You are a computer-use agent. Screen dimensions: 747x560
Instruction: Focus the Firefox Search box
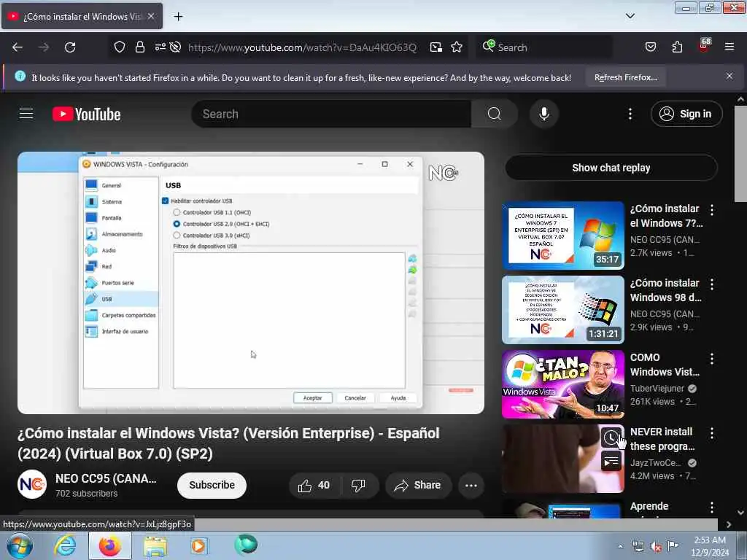[x=544, y=47]
